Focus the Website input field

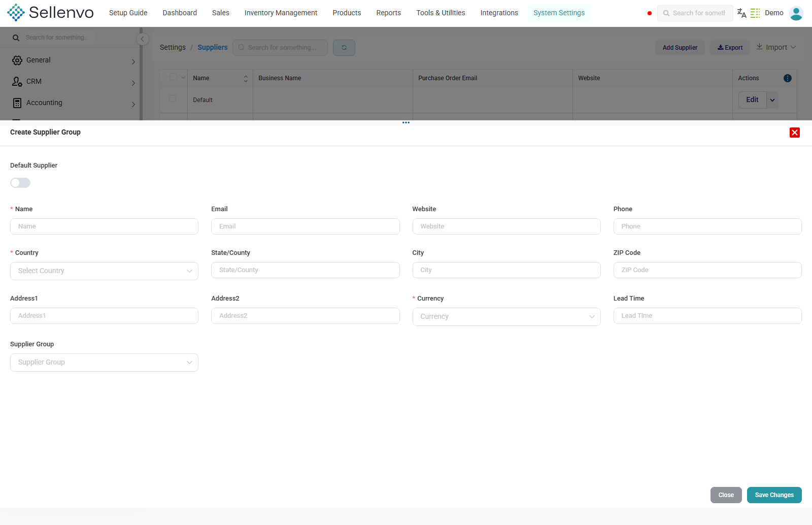(506, 226)
